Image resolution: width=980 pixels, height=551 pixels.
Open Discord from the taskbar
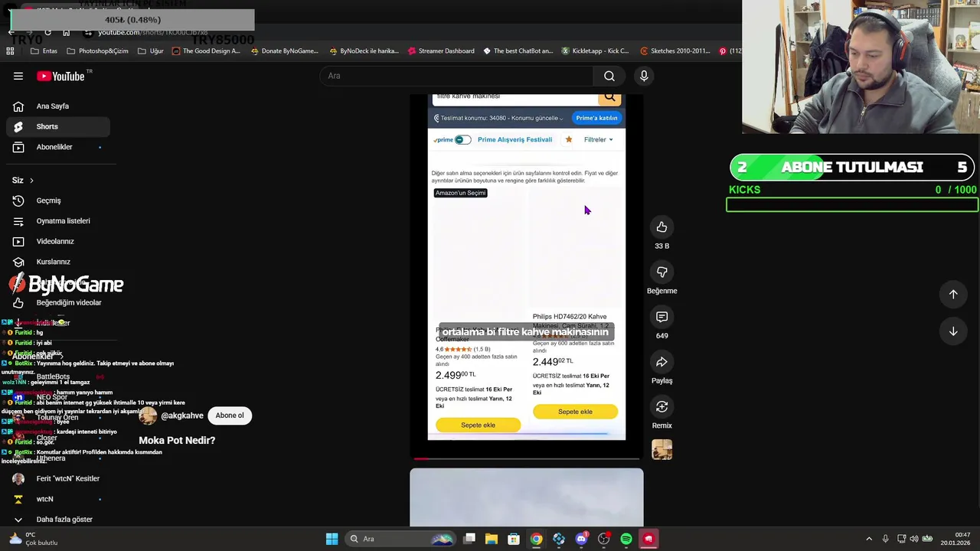click(x=581, y=539)
